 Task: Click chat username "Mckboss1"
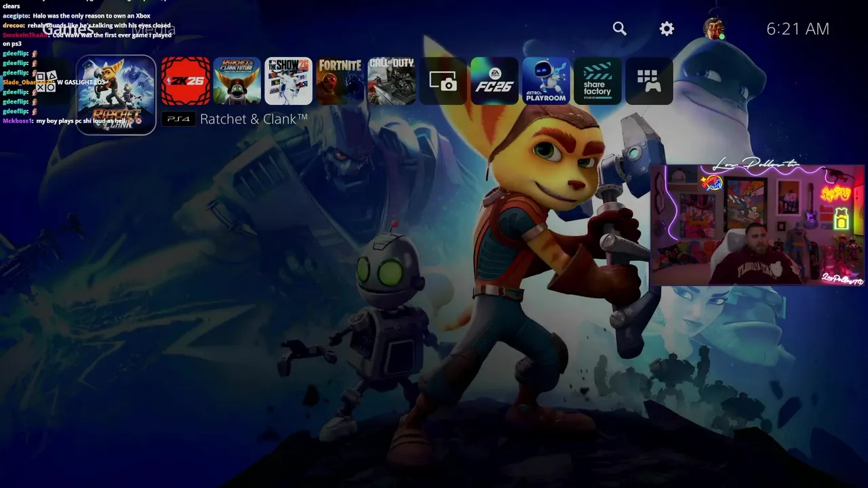[x=18, y=121]
